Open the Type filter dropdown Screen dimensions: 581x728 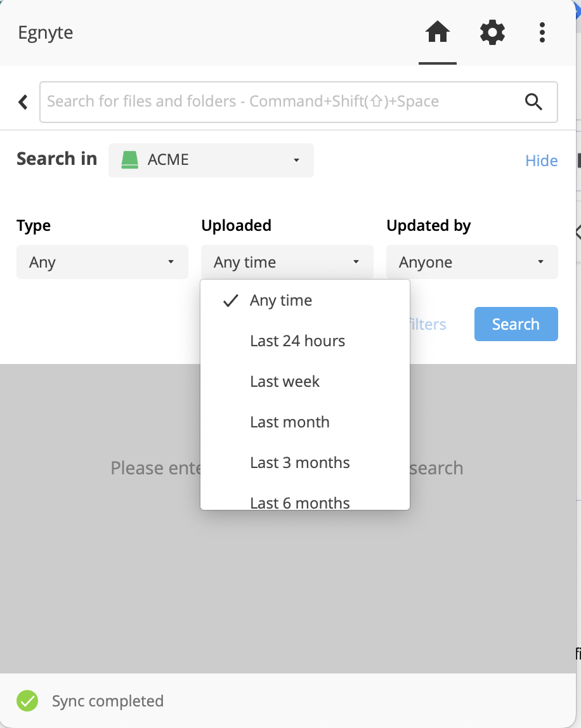[x=102, y=262]
